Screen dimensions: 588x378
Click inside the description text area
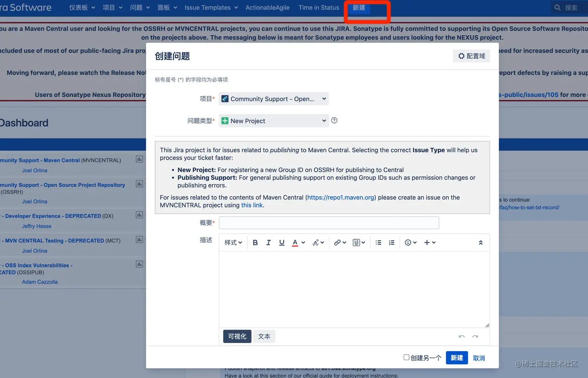pyautogui.click(x=354, y=289)
